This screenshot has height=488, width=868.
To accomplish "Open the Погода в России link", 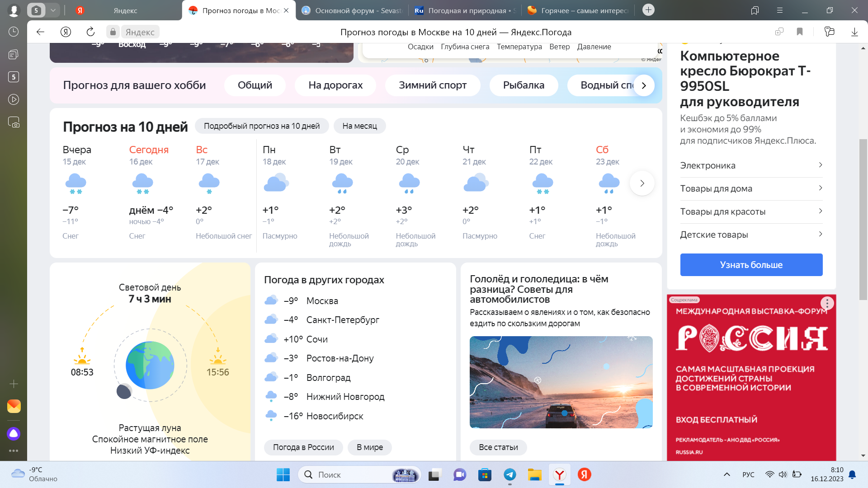I will (303, 447).
